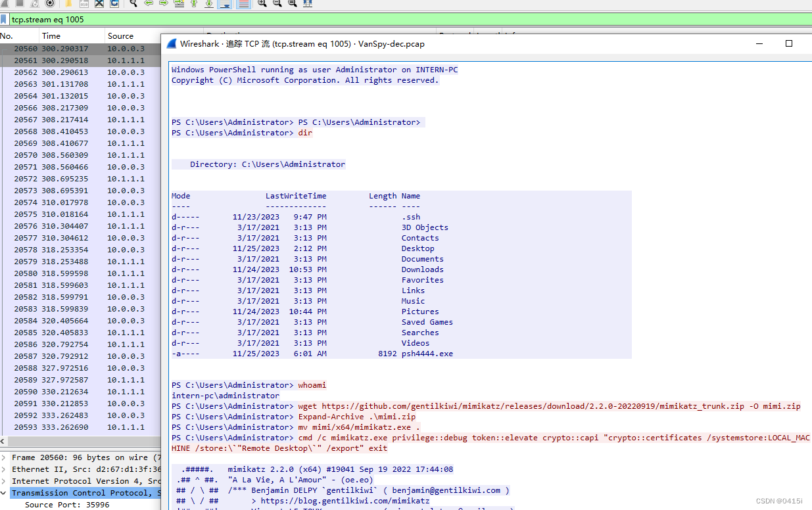The image size is (812, 510).
Task: Click time 320.405664 cell
Action: [x=64, y=321]
